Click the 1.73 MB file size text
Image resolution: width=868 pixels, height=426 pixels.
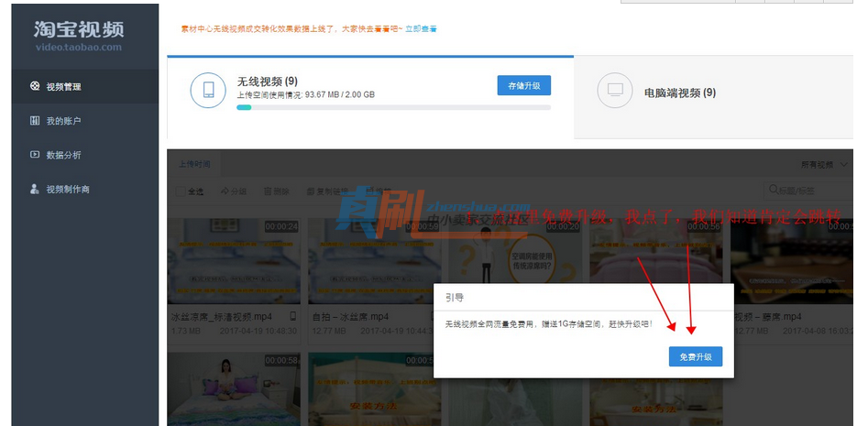(185, 331)
